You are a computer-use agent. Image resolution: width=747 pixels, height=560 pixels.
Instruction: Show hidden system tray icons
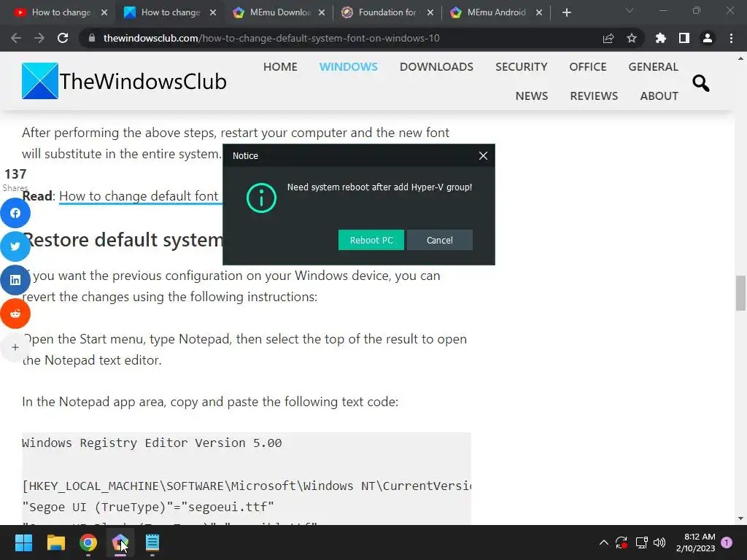[603, 542]
